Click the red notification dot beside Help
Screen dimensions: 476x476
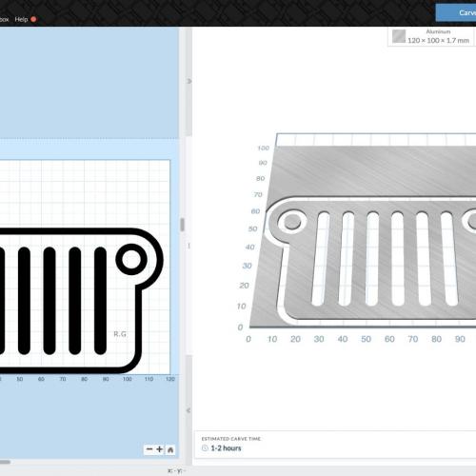click(33, 19)
